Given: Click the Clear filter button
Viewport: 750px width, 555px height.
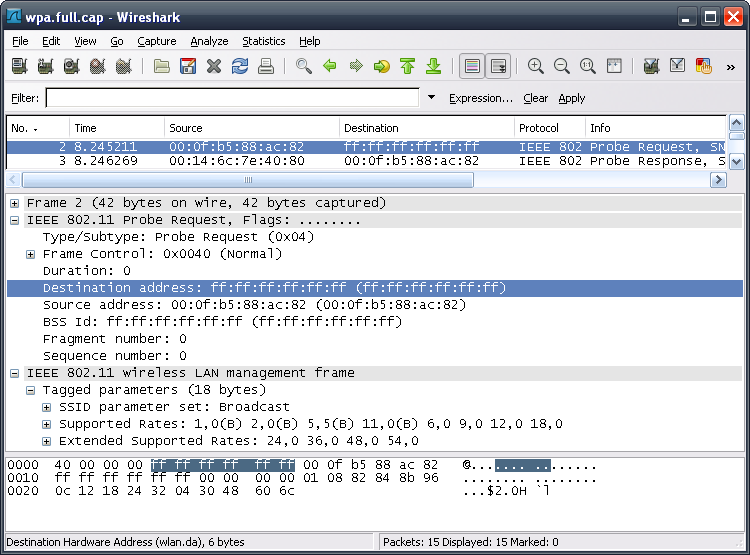Looking at the screenshot, I should (535, 99).
